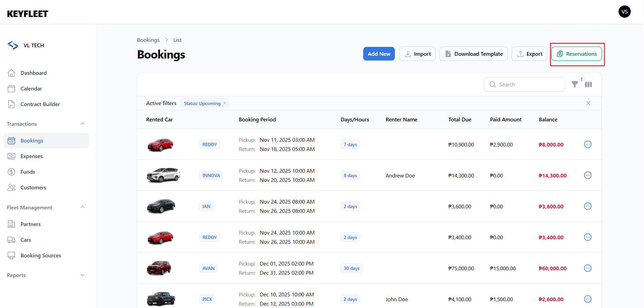Click the red REDDY car thumbnail in first row
The height and width of the screenshot is (308, 644).
tap(160, 144)
